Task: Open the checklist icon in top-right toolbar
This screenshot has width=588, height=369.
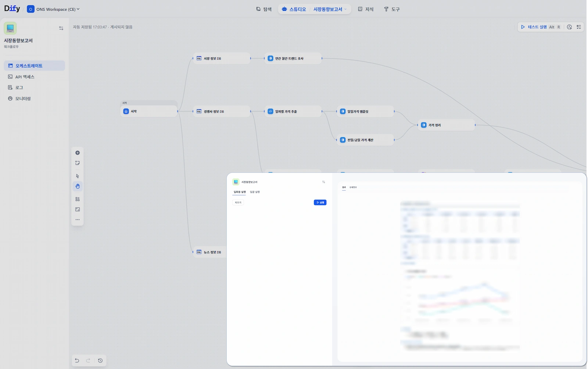Action: (x=579, y=27)
